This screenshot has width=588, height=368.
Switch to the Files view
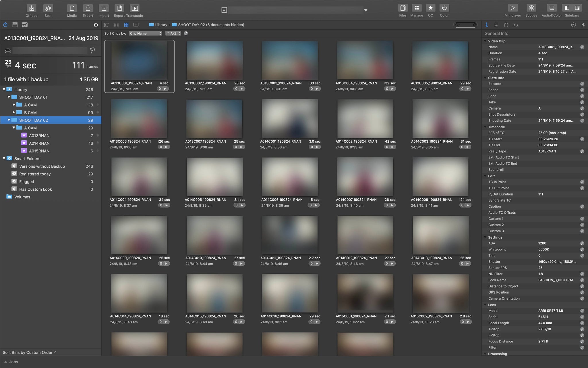pyautogui.click(x=403, y=8)
